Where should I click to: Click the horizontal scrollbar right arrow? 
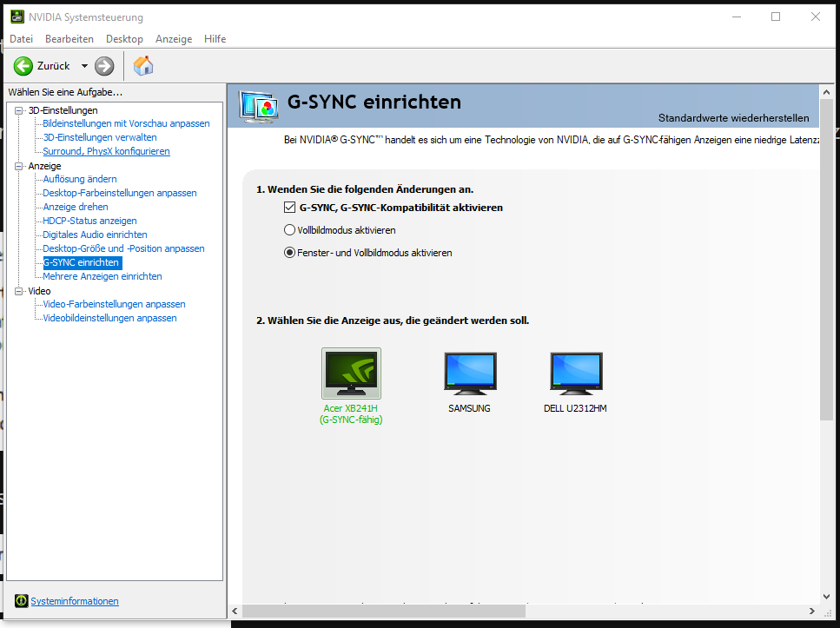click(x=812, y=611)
